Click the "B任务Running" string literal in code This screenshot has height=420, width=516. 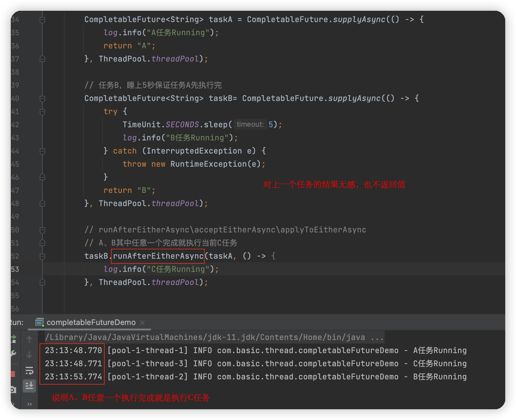click(x=197, y=138)
